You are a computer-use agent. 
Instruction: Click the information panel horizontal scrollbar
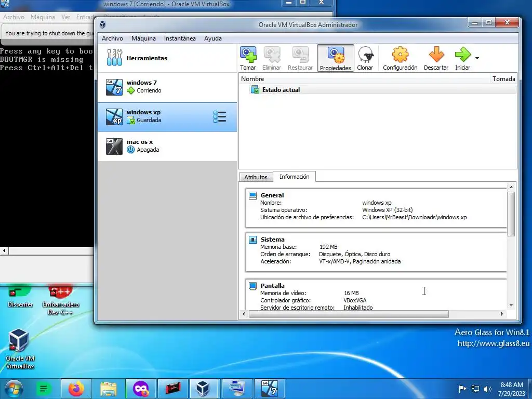click(349, 314)
